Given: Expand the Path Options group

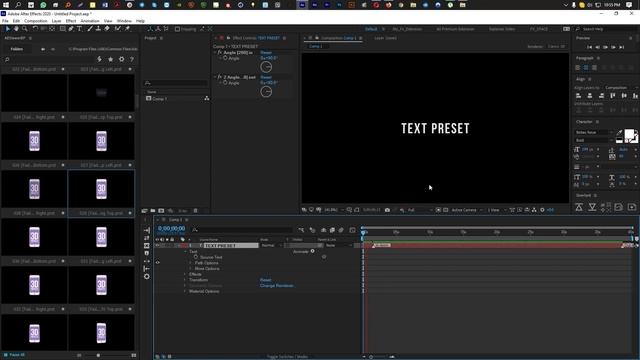Looking at the screenshot, I should click(x=191, y=263).
